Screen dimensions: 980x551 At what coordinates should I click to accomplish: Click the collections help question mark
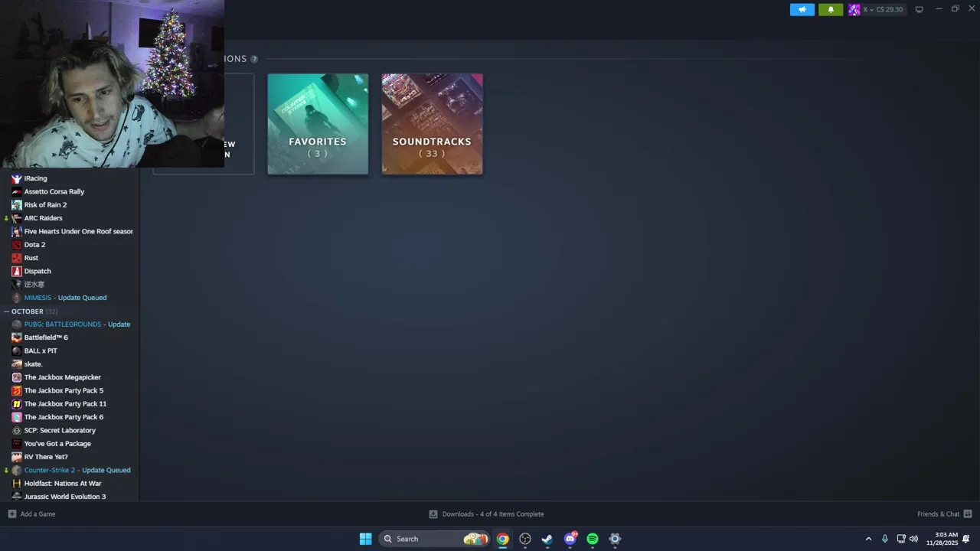(254, 59)
